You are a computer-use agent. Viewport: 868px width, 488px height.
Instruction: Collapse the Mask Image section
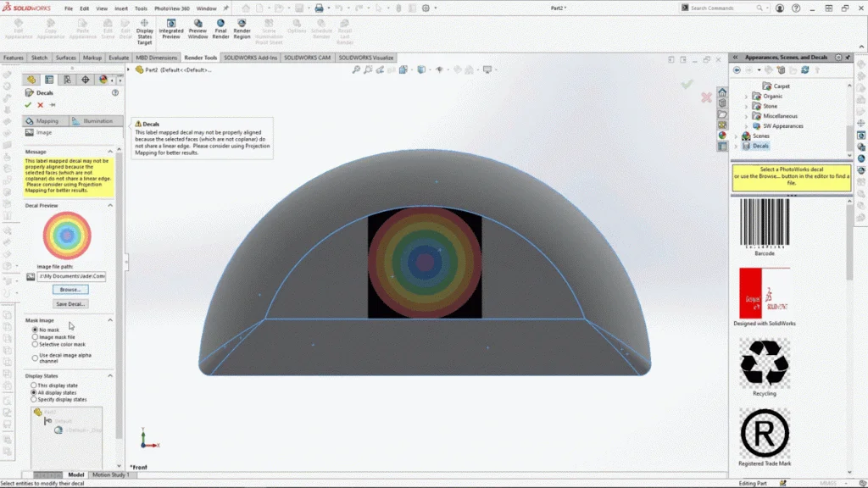pos(110,320)
